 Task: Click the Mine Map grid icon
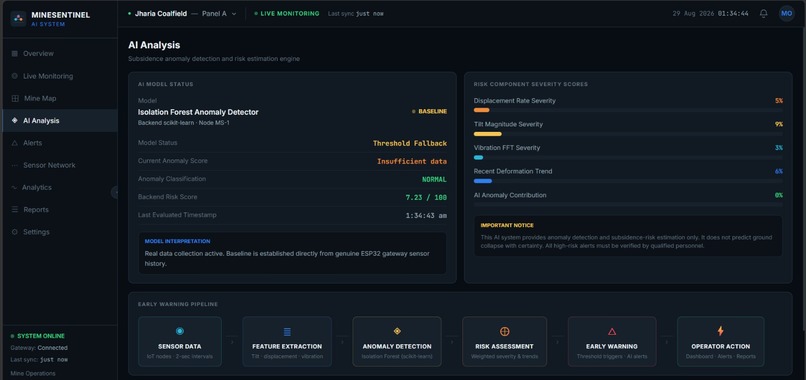[15, 98]
